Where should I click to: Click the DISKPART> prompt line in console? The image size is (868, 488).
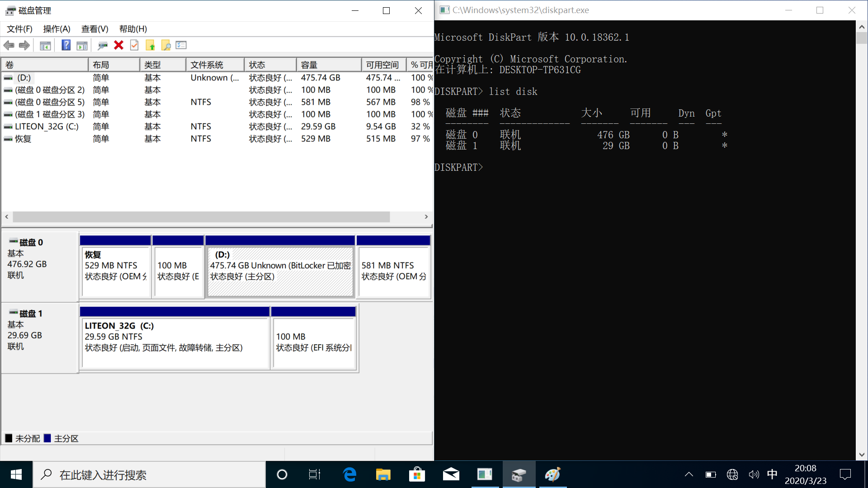459,168
